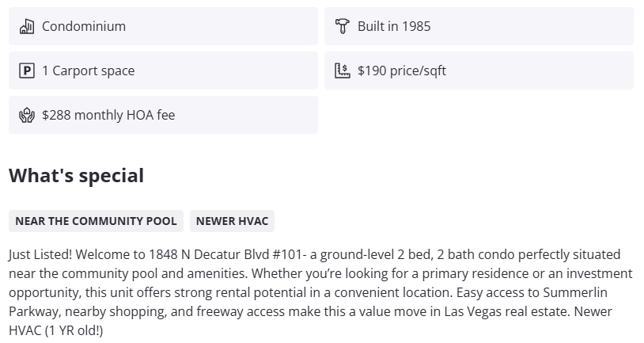Select the Newer HVAC tag

[232, 221]
